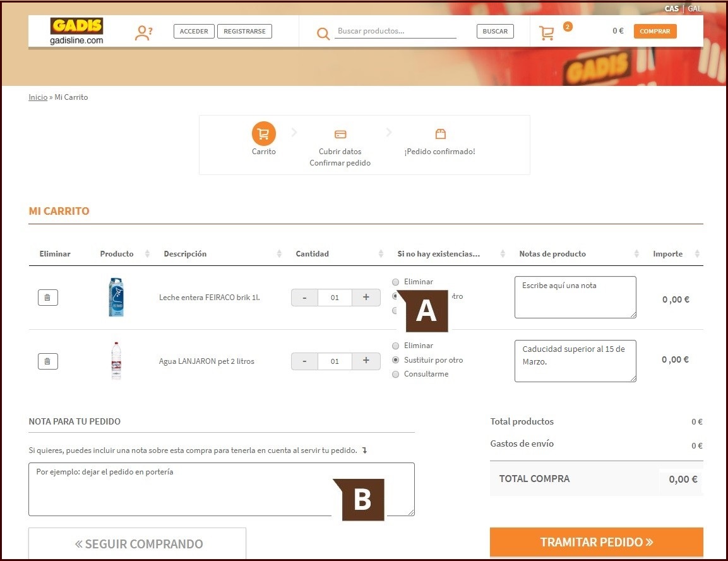The image size is (728, 561).
Task: Switch language to CAS
Action: click(x=671, y=9)
